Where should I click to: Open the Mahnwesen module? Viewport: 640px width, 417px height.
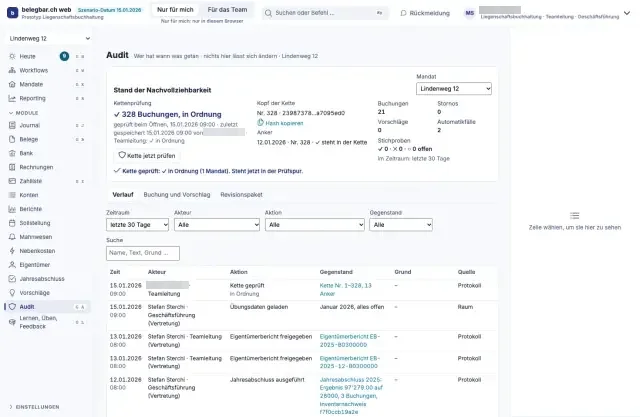(x=47, y=237)
